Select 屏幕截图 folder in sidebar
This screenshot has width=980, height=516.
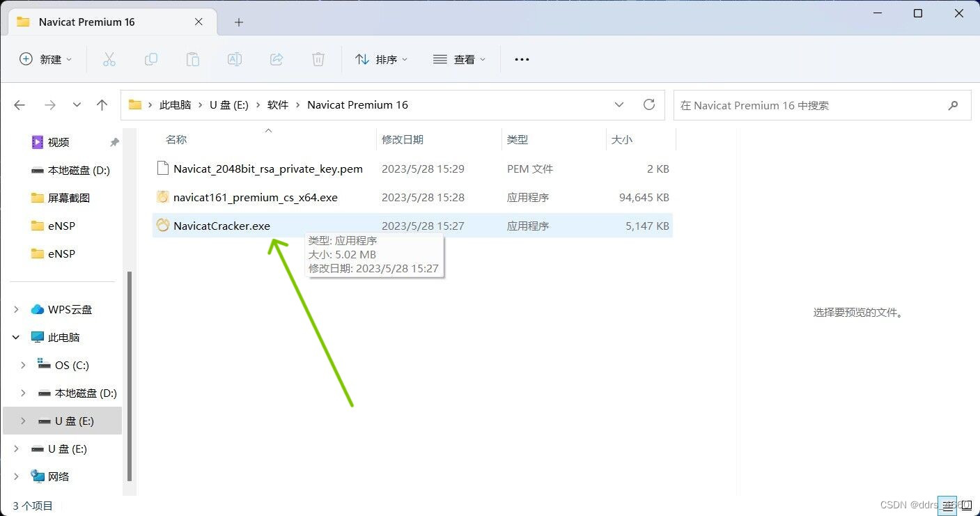[x=69, y=198]
